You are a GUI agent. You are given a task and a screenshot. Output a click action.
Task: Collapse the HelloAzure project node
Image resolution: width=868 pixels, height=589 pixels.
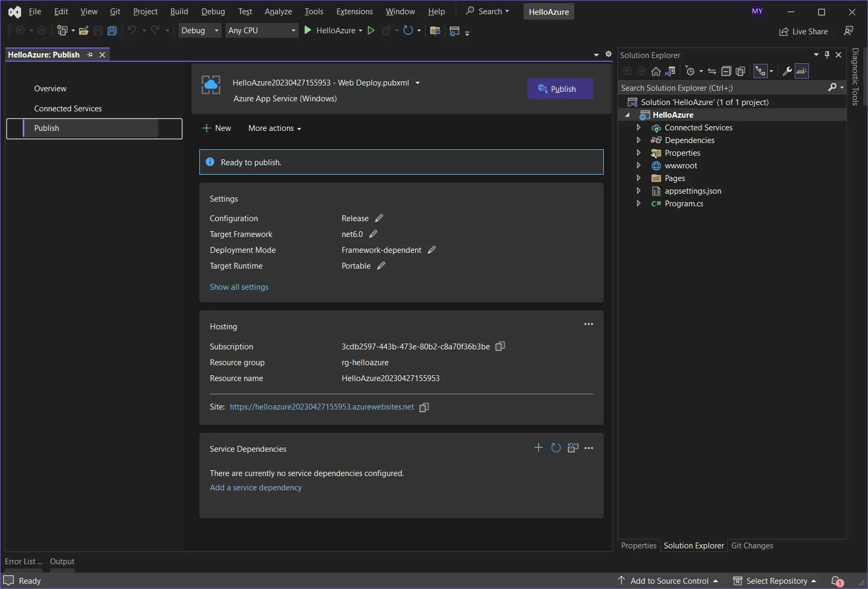[x=627, y=115]
